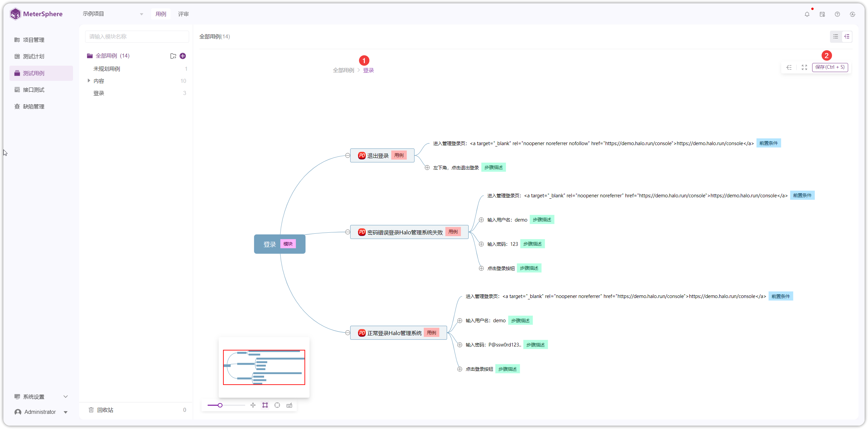868x429 pixels.
Task: Select the pan move tool
Action: click(x=253, y=405)
